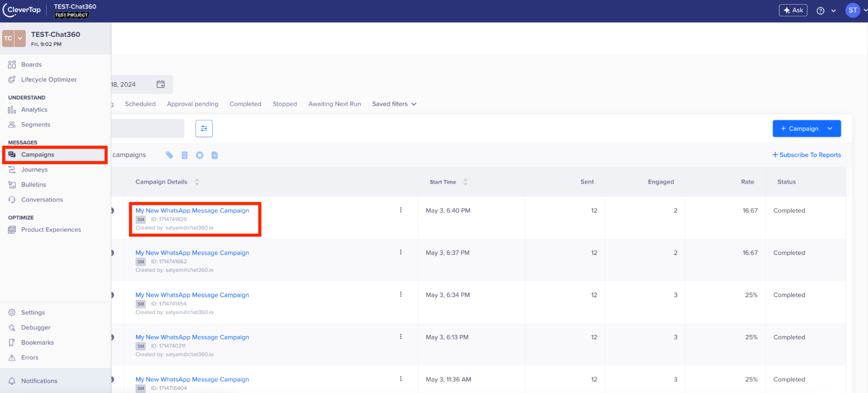Sort by Start Time column arrows
Image resolution: width=868 pixels, height=393 pixels.
pos(465,182)
